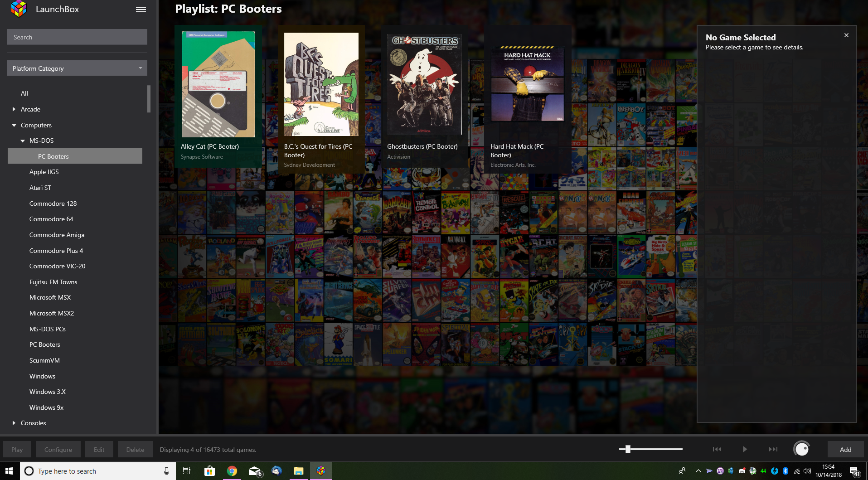Select Fujitsu FM Towns platform
This screenshot has height=480, width=868.
(x=53, y=282)
